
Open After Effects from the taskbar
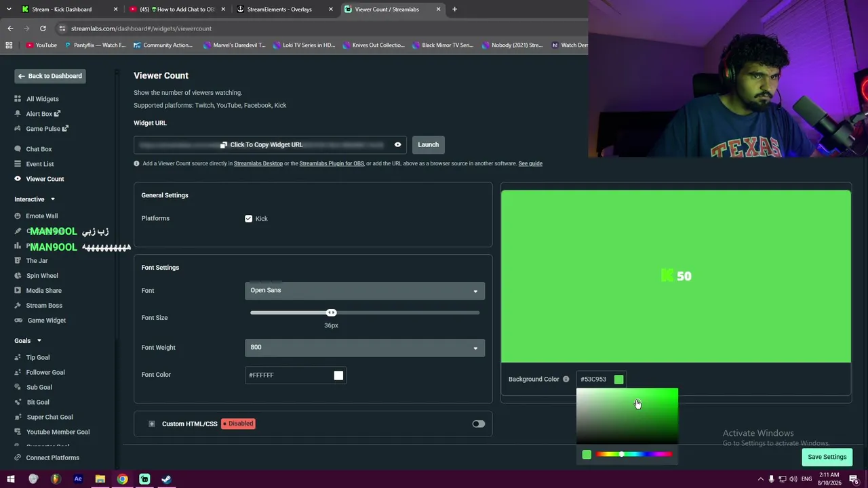click(x=78, y=479)
